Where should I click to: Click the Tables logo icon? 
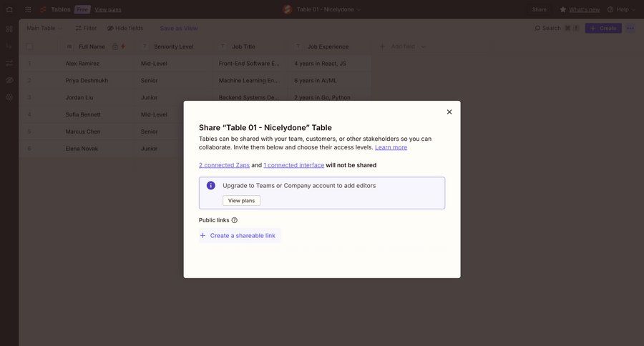click(x=43, y=9)
